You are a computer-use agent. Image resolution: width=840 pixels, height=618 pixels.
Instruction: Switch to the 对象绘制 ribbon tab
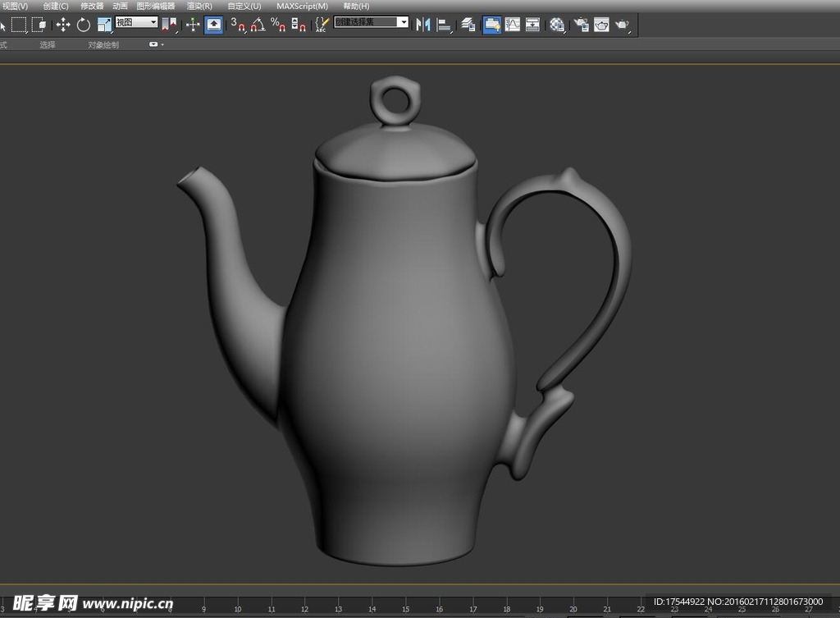[x=103, y=45]
